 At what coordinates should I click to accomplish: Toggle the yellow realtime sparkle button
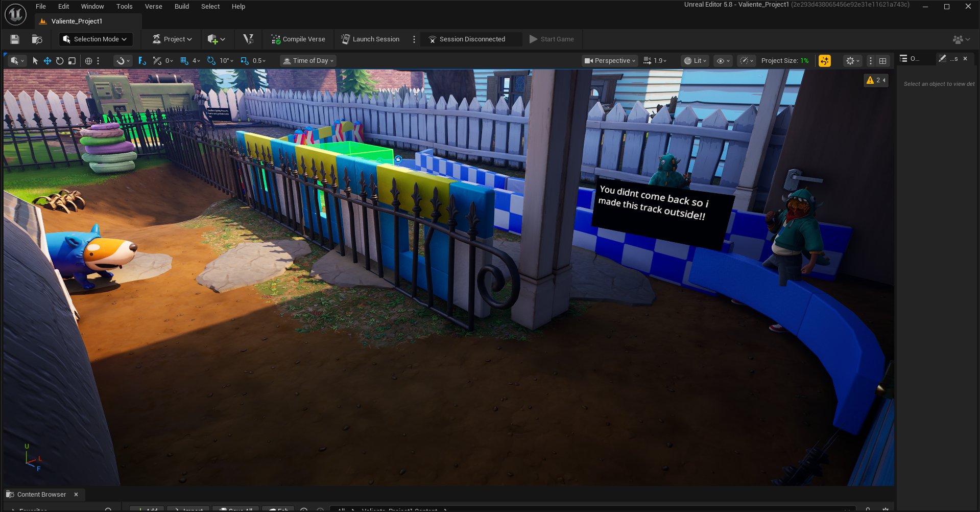point(825,61)
